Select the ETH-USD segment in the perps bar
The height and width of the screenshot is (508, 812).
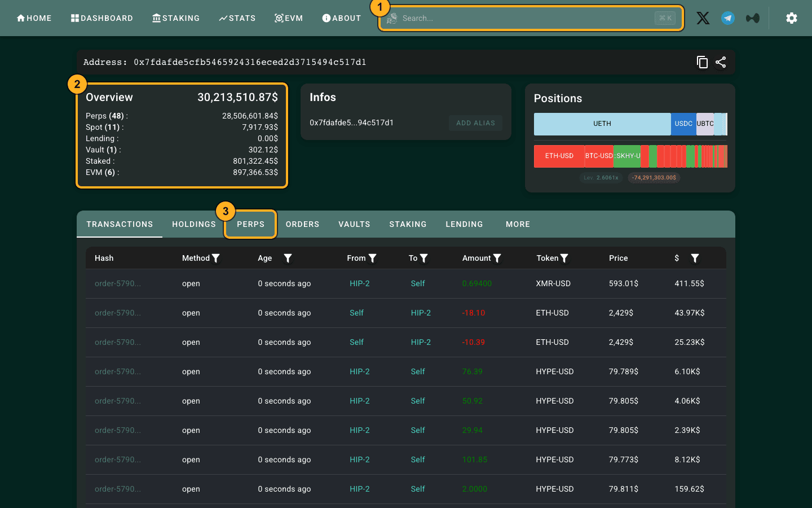(559, 156)
